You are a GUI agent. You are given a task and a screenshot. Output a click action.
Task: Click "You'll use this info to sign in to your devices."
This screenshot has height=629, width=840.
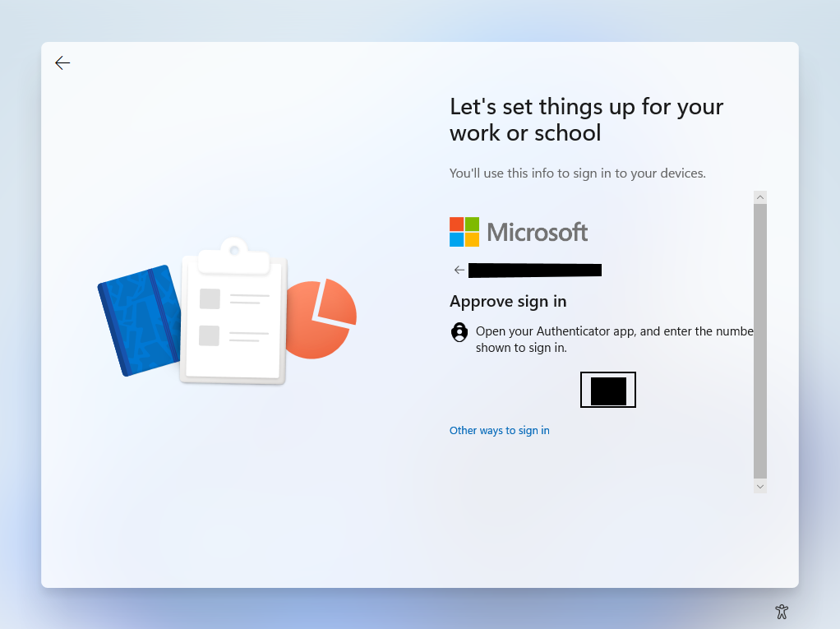click(578, 173)
